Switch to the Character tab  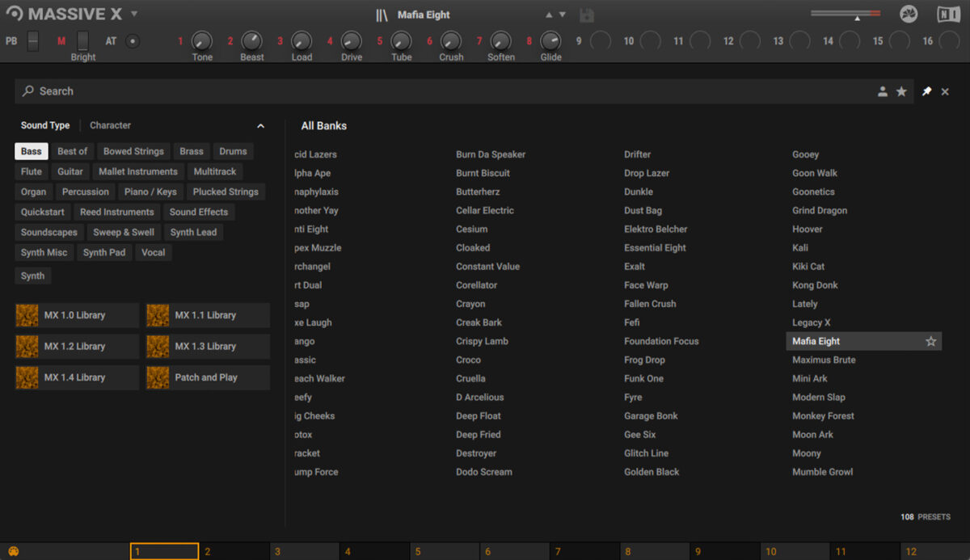point(110,125)
